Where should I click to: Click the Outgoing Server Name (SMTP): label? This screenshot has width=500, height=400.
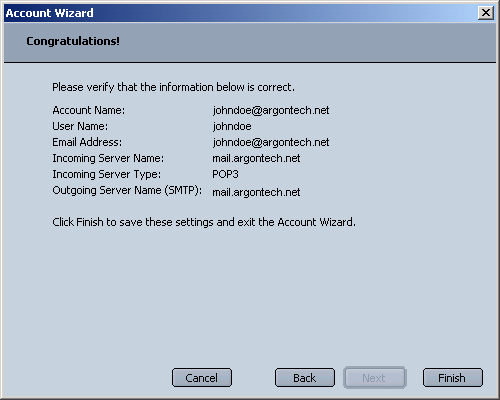127,191
